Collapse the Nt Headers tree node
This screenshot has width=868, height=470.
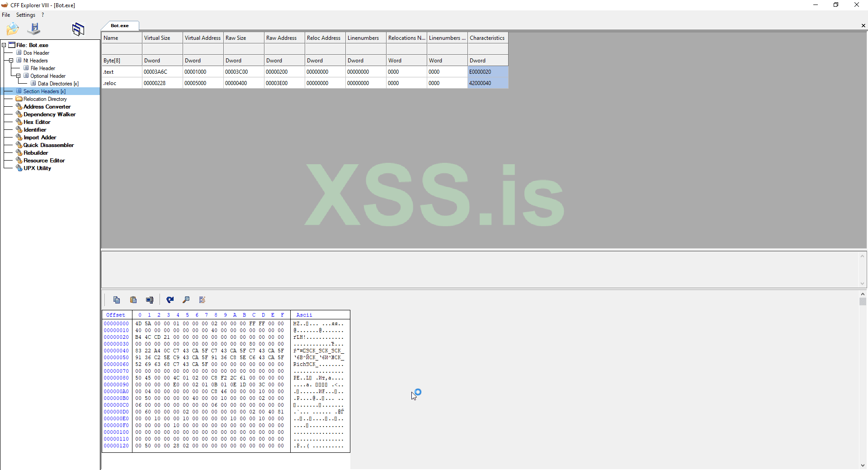tap(11, 60)
